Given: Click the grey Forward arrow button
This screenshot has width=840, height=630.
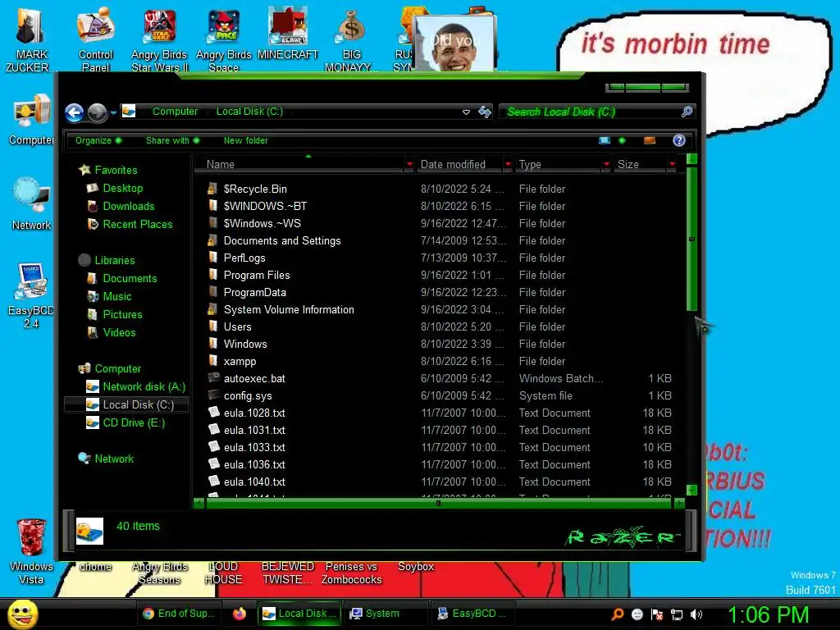Looking at the screenshot, I should coord(98,112).
